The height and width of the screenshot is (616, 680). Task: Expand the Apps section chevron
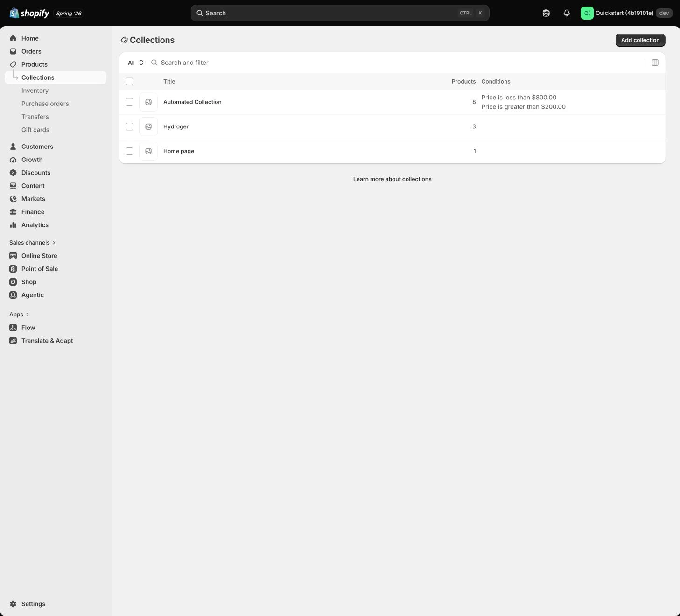[x=28, y=315]
